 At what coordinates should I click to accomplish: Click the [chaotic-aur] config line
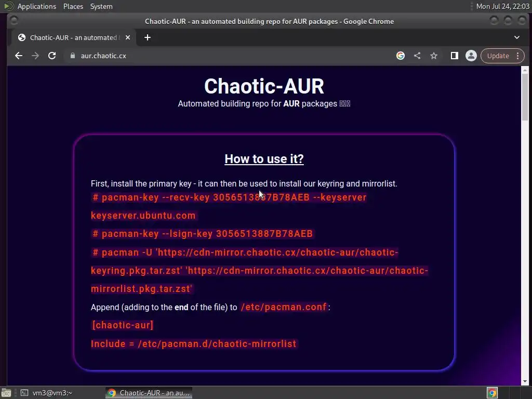[x=123, y=325]
